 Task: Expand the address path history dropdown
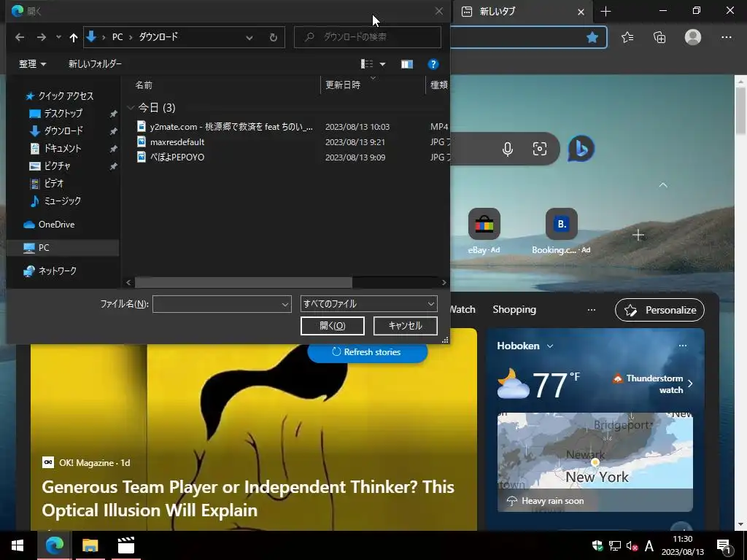(x=249, y=37)
